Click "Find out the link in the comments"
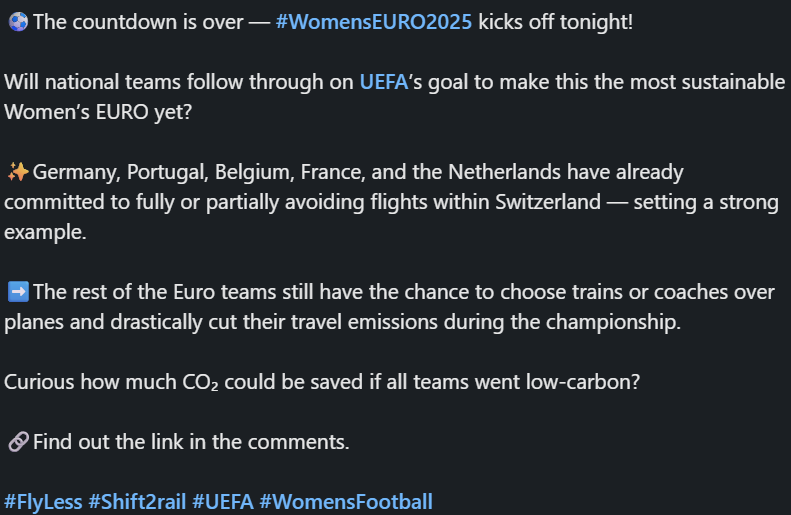This screenshot has height=515, width=791. click(191, 441)
